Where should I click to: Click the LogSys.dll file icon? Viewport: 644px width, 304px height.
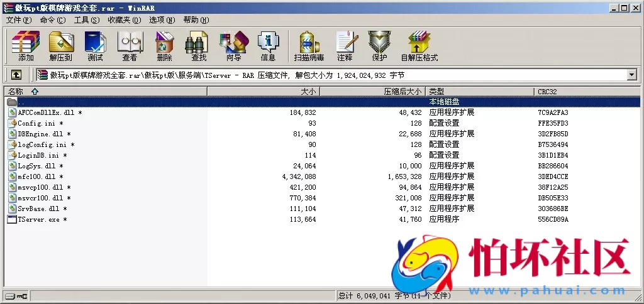tap(13, 166)
